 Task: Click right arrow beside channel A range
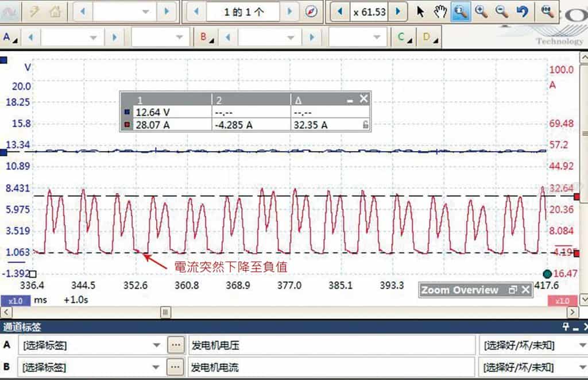114,37
